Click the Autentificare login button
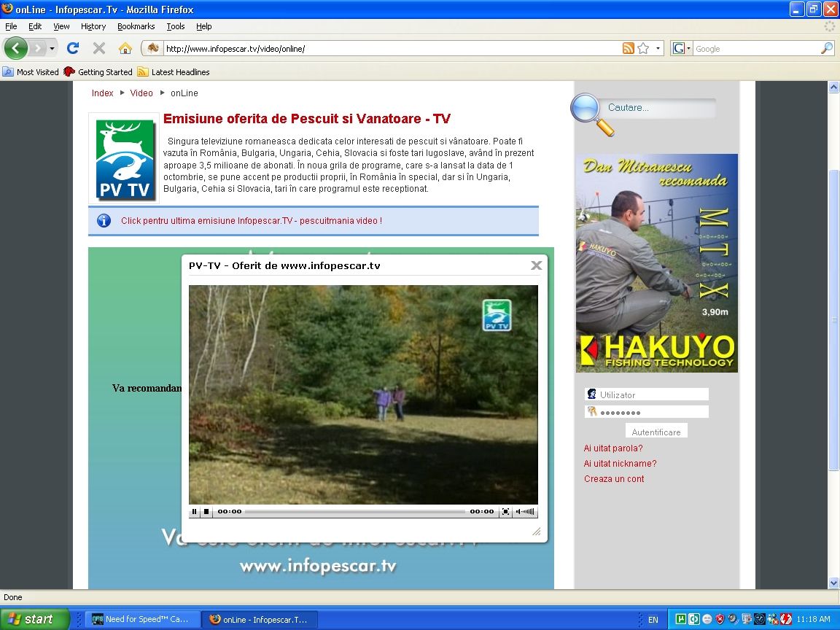Viewport: 840px width, 630px height. [x=656, y=432]
